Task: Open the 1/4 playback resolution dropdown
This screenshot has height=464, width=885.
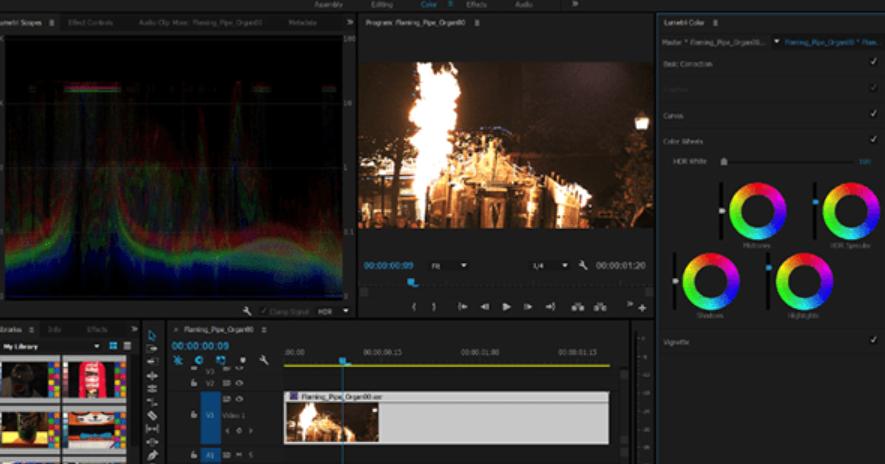Action: click(564, 265)
